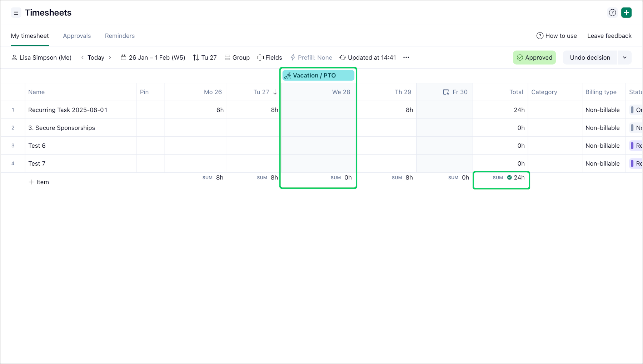Open the week date range picker
Image resolution: width=643 pixels, height=364 pixels.
pos(153,57)
